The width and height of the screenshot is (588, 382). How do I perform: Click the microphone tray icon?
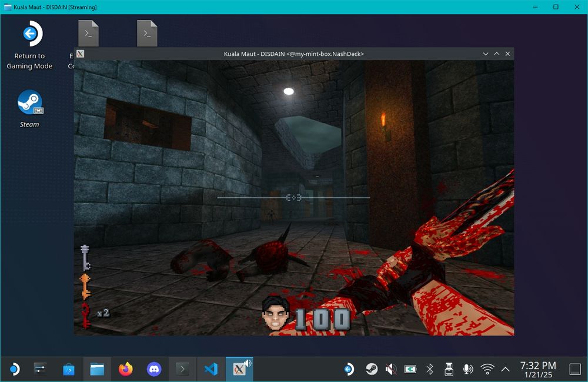[468, 369]
